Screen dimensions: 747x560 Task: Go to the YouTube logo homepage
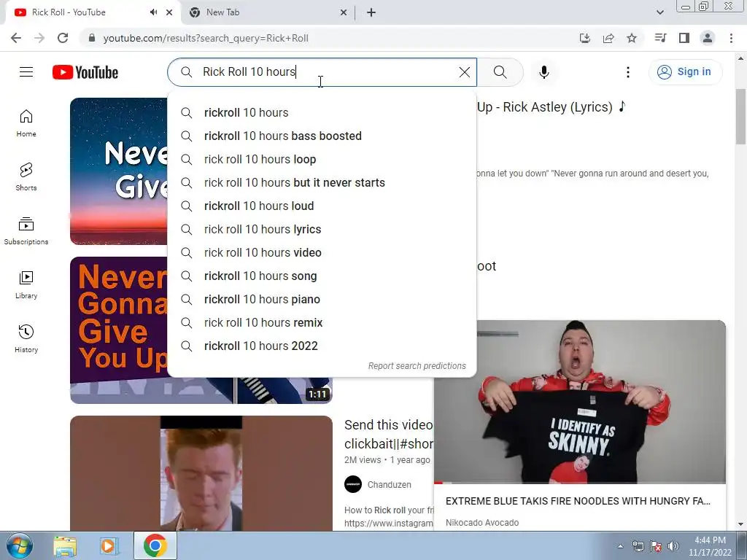85,72
